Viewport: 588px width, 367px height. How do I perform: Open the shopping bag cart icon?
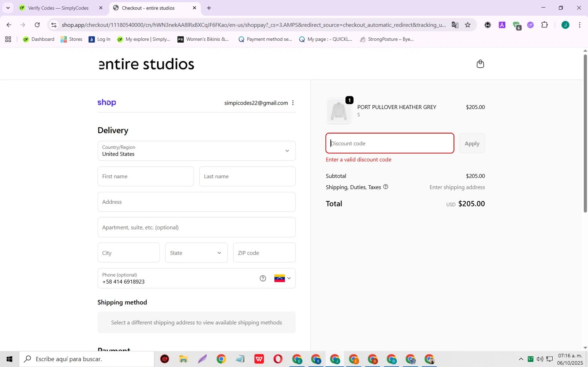480,64
